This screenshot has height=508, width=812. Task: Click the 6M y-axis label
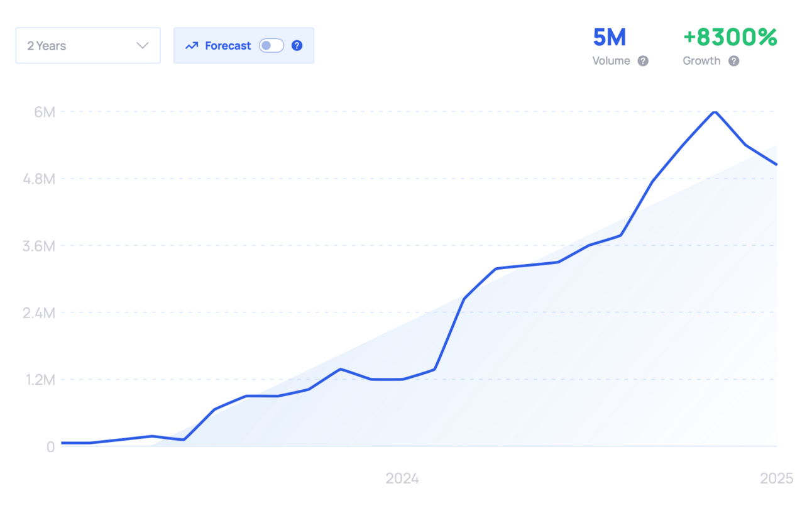click(45, 112)
